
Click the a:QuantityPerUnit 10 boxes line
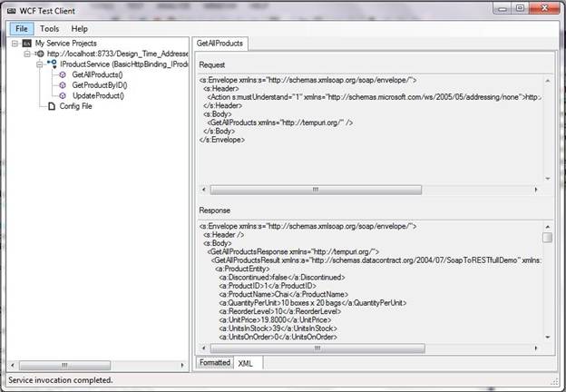coord(313,303)
